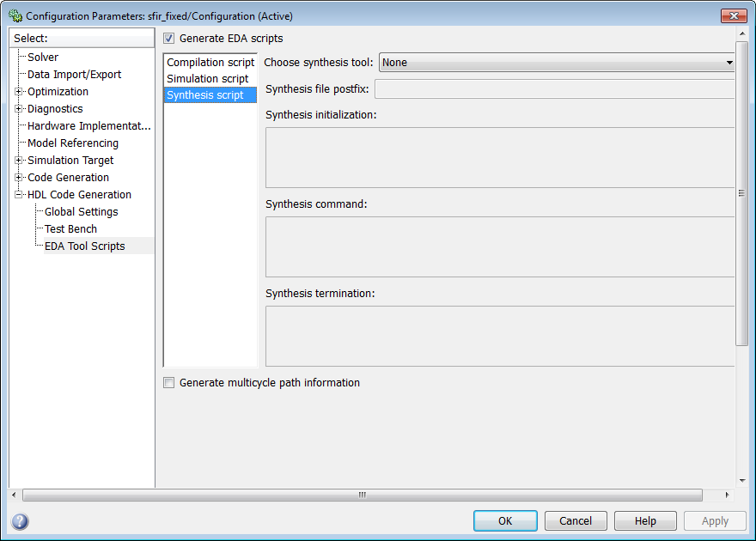
Task: Close the Configuration Parameters window
Action: (x=734, y=16)
